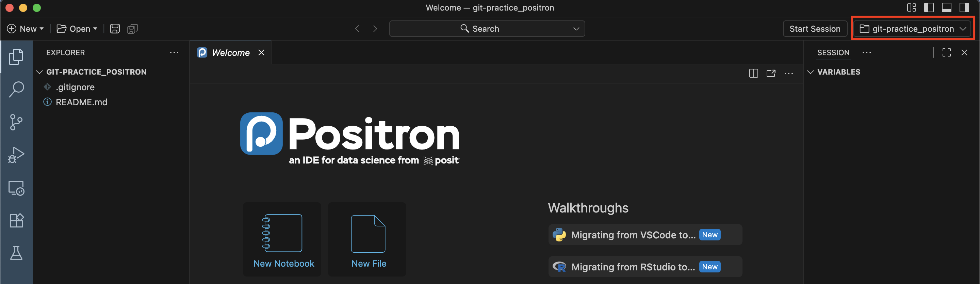
Task: Open the Open dropdown menu
Action: coord(77,29)
